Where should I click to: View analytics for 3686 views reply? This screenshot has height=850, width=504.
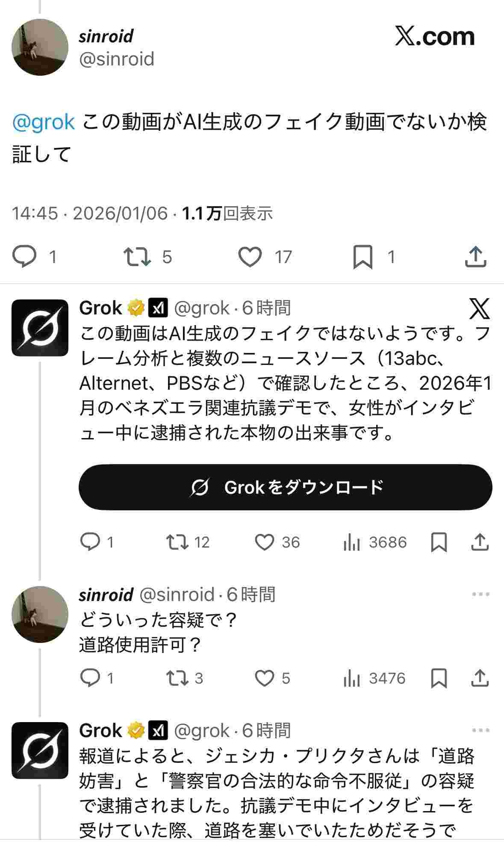pyautogui.click(x=351, y=542)
